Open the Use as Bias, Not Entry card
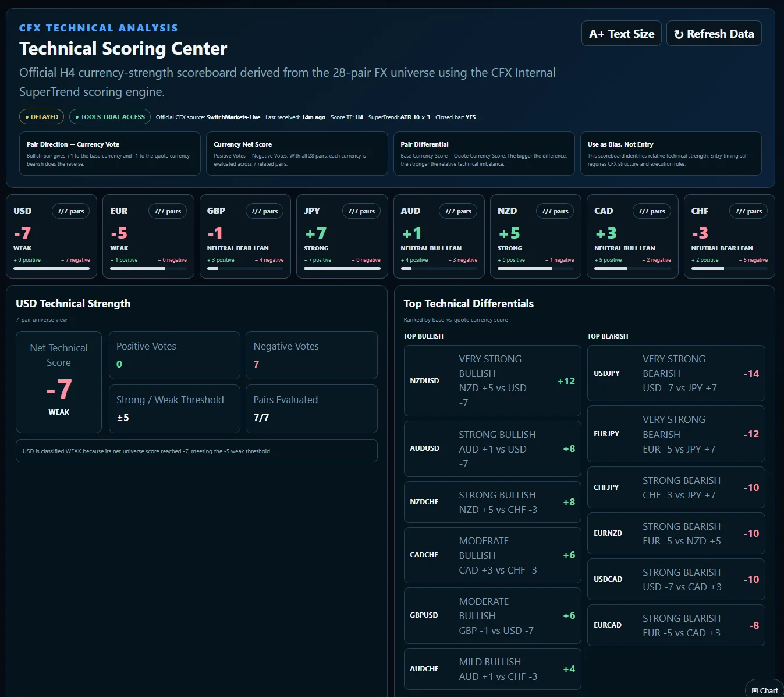The image size is (784, 698). [x=671, y=154]
